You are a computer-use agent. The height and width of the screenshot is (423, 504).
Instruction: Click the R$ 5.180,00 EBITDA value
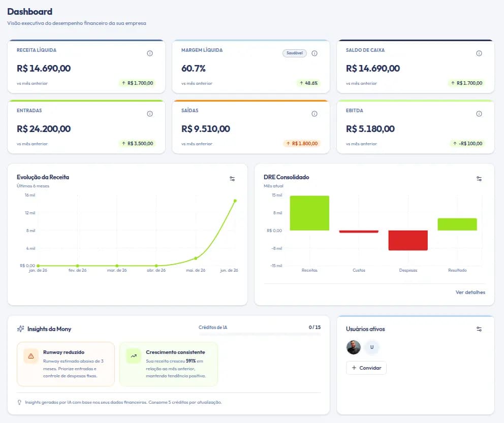pos(370,129)
